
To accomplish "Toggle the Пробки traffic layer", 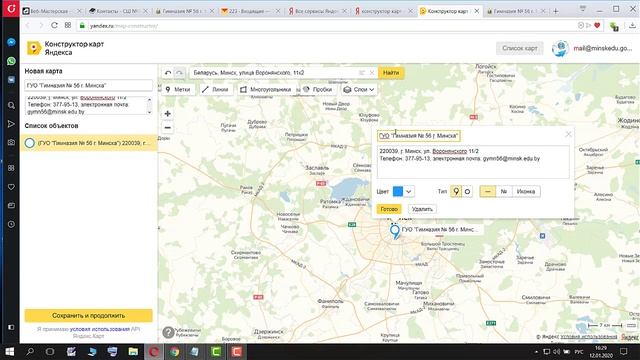I will [318, 89].
